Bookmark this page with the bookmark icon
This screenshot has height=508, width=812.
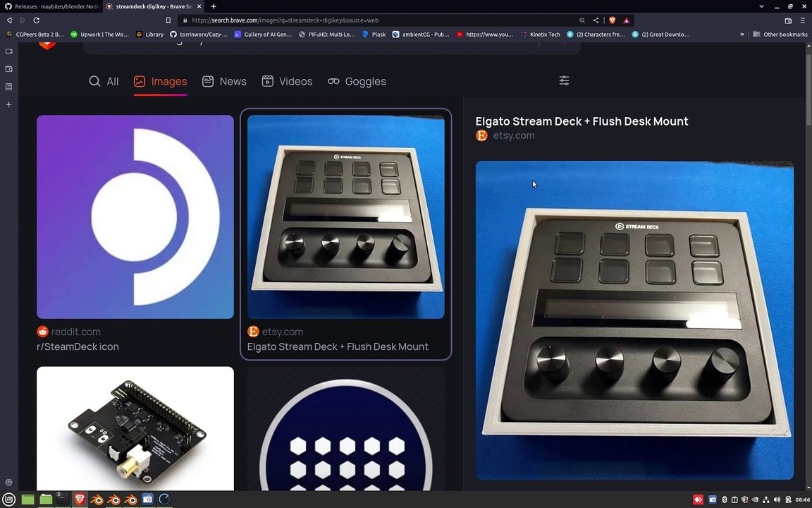click(x=168, y=20)
